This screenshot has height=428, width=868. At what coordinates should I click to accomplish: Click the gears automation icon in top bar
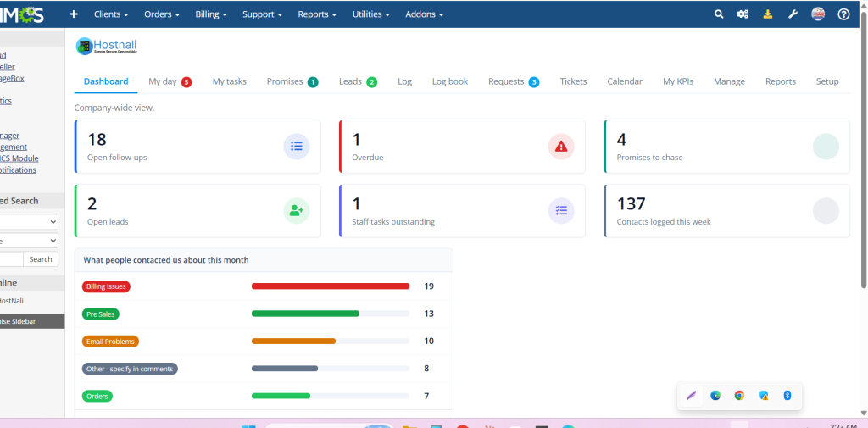coord(743,14)
